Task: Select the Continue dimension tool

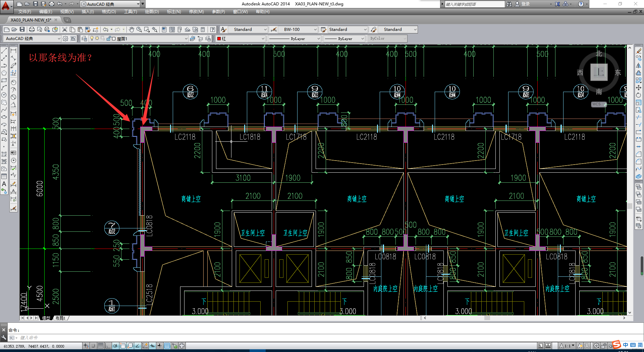Action: pos(13,129)
